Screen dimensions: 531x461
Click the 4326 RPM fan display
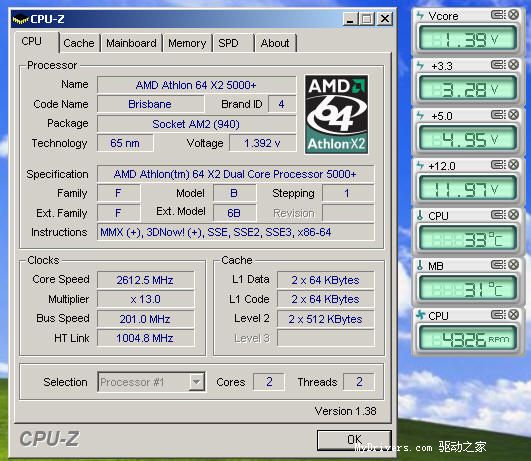pyautogui.click(x=467, y=339)
